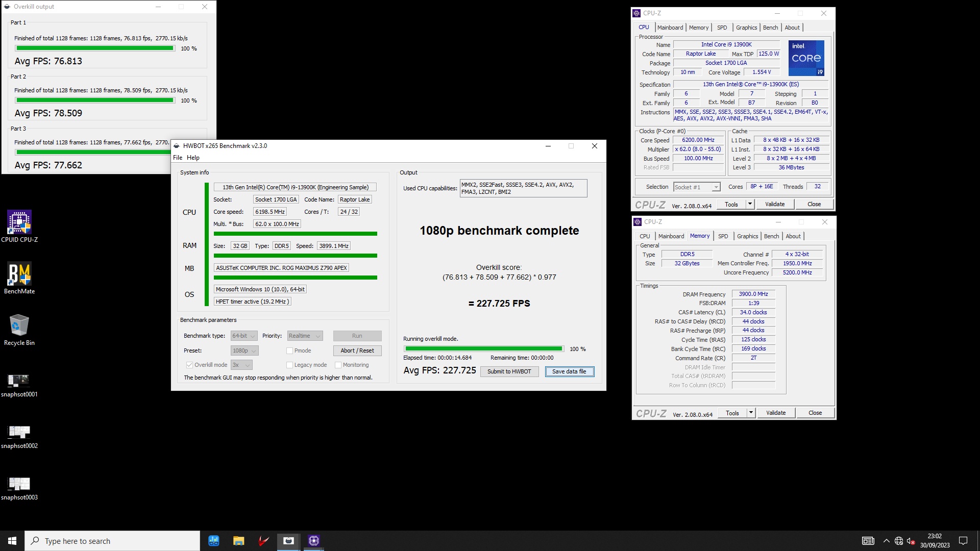Select snaphsot0003 desktop file
The width and height of the screenshot is (980, 551).
[19, 488]
